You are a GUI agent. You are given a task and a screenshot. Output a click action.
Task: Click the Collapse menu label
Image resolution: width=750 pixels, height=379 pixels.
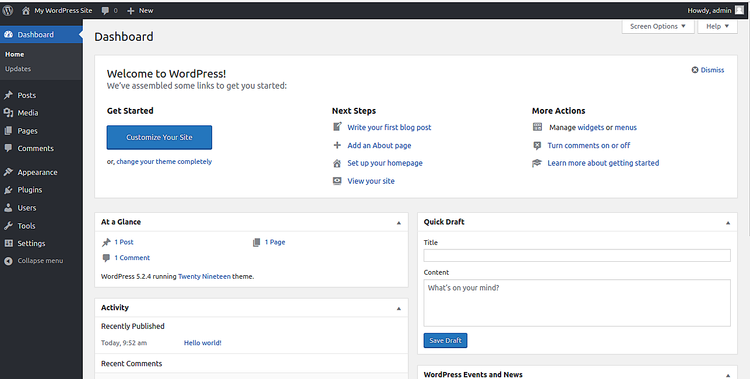click(x=40, y=261)
